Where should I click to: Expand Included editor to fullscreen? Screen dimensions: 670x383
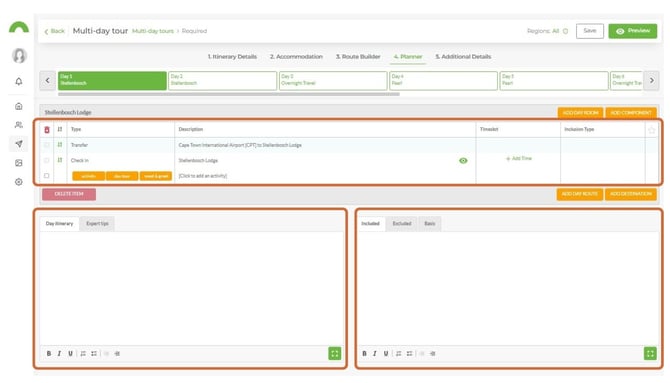(x=650, y=354)
